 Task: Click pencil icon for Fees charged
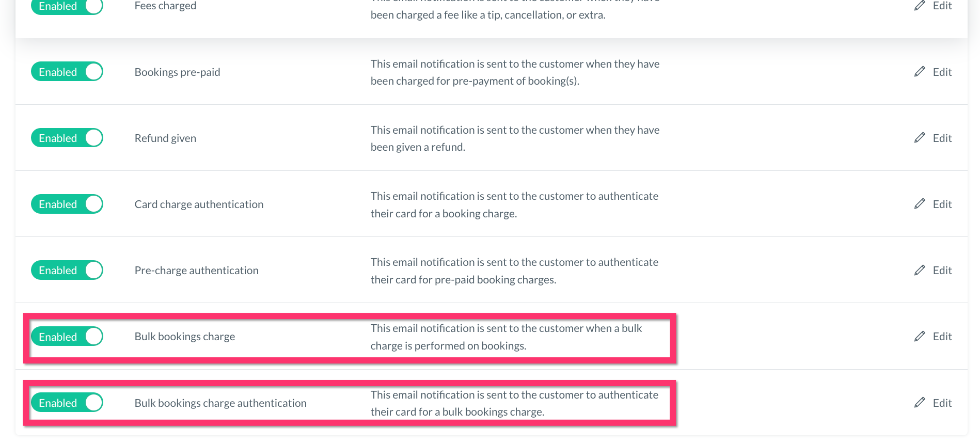(x=920, y=6)
